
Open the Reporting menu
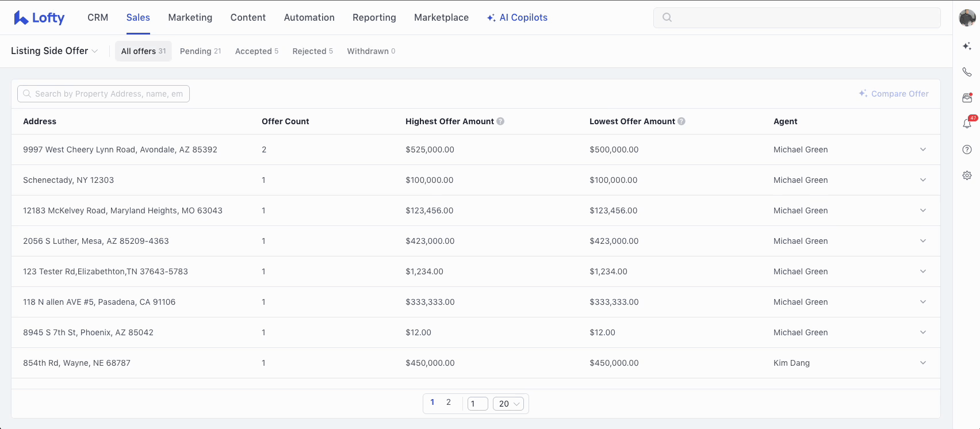(374, 18)
